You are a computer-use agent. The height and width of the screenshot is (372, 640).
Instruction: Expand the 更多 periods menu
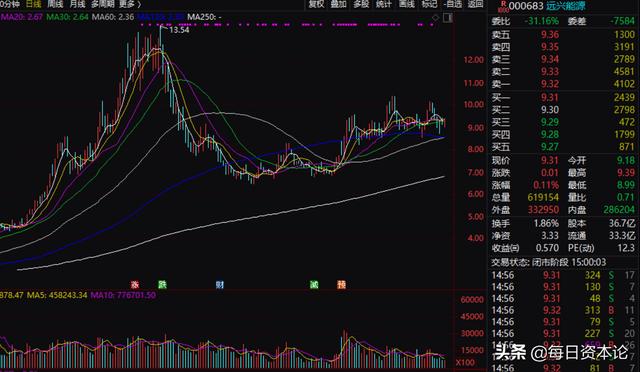click(130, 4)
